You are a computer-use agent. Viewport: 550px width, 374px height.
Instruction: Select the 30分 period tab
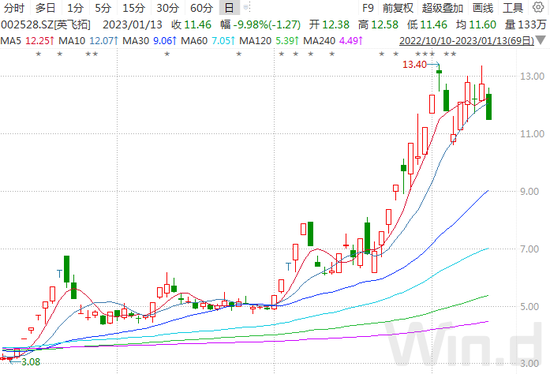[x=167, y=8]
